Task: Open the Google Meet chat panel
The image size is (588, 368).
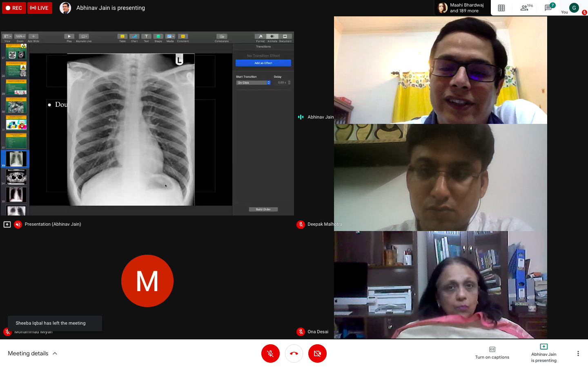Action: click(x=549, y=8)
